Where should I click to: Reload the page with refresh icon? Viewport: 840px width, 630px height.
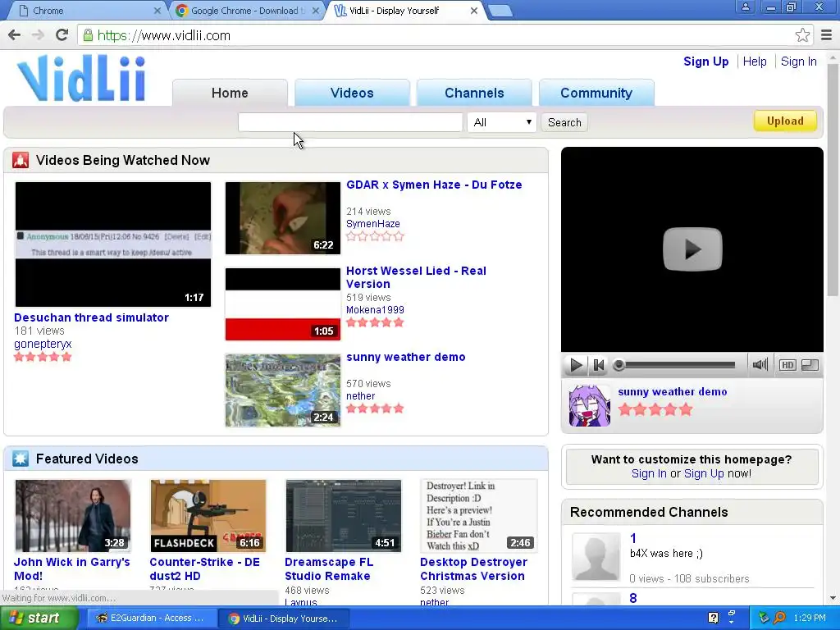point(62,35)
